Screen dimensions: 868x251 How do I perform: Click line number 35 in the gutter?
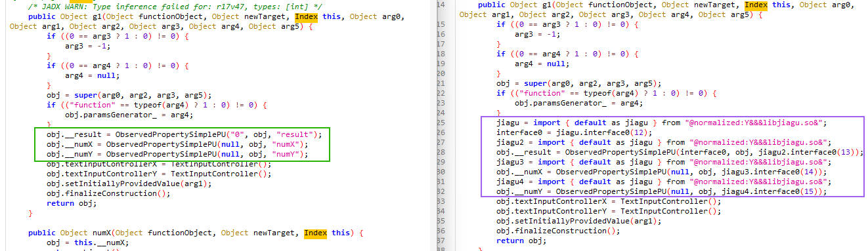coord(441,221)
